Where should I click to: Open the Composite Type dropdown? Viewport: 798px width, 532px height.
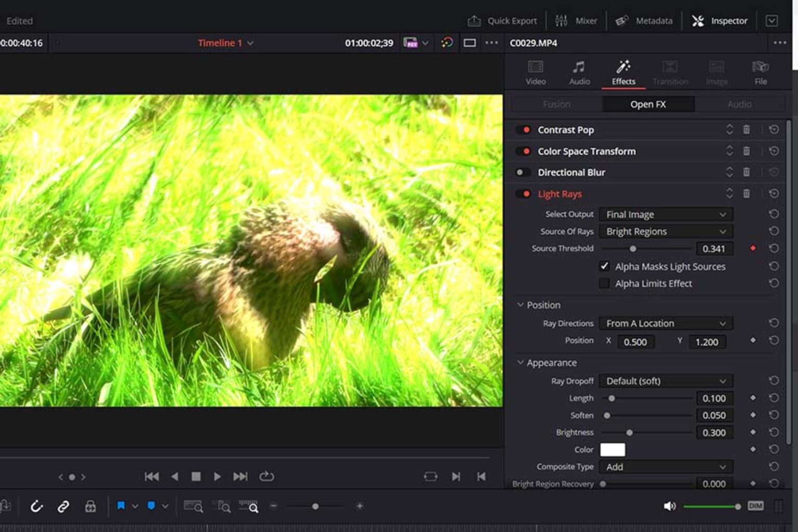point(666,467)
